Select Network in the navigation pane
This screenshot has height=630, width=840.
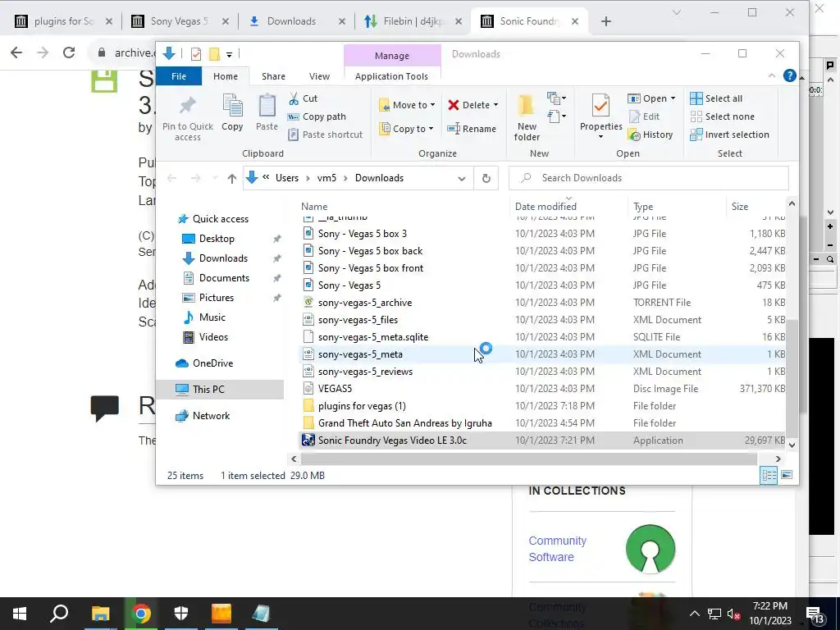tap(211, 416)
